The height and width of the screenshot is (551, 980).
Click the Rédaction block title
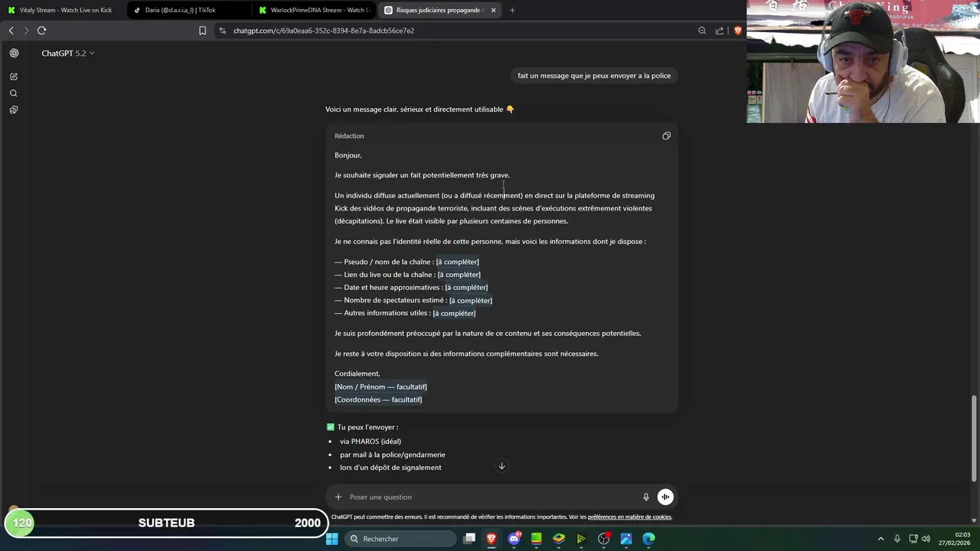349,136
